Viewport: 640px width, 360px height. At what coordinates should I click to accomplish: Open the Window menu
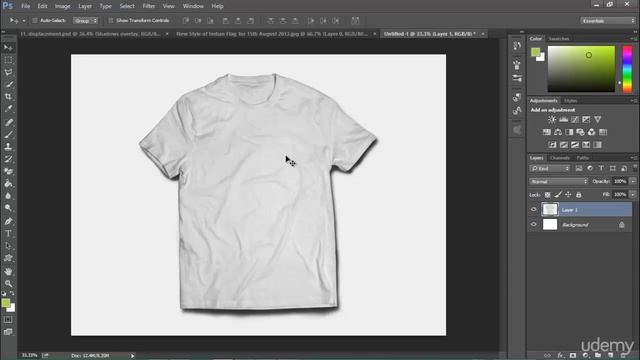pos(193,6)
